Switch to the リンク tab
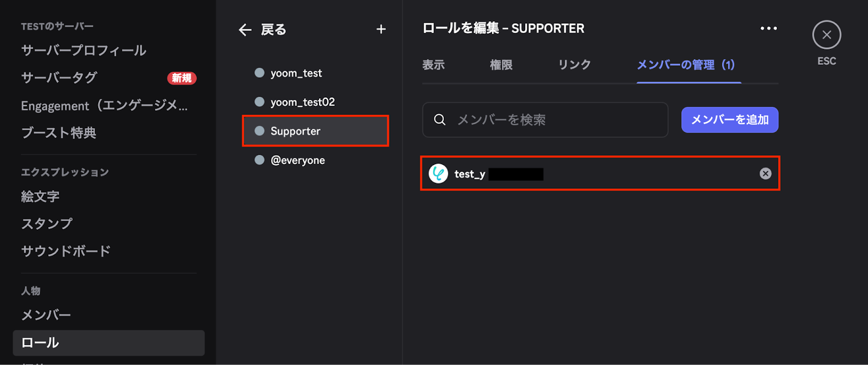Image resolution: width=868 pixels, height=365 pixels. click(x=575, y=65)
